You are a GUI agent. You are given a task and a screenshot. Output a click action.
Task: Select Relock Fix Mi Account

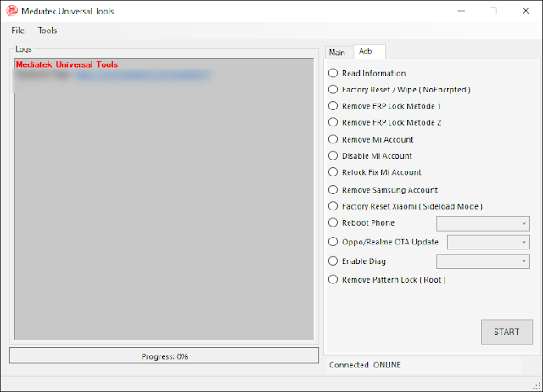pos(375,172)
